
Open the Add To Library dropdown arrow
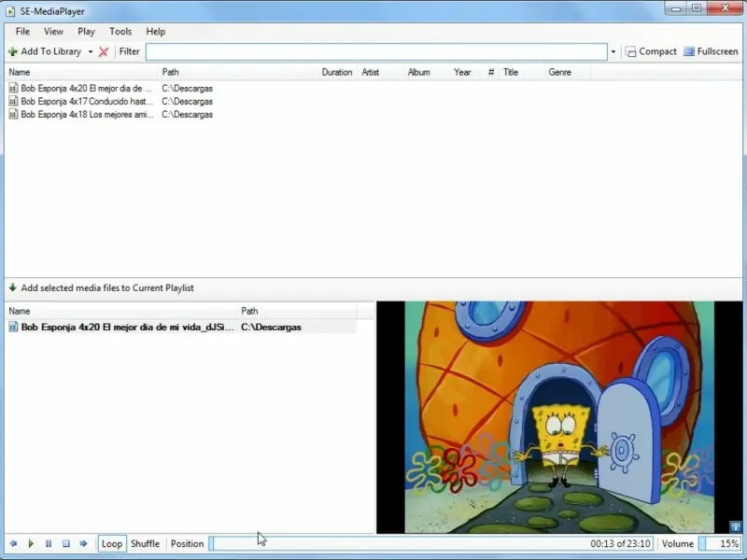click(90, 52)
